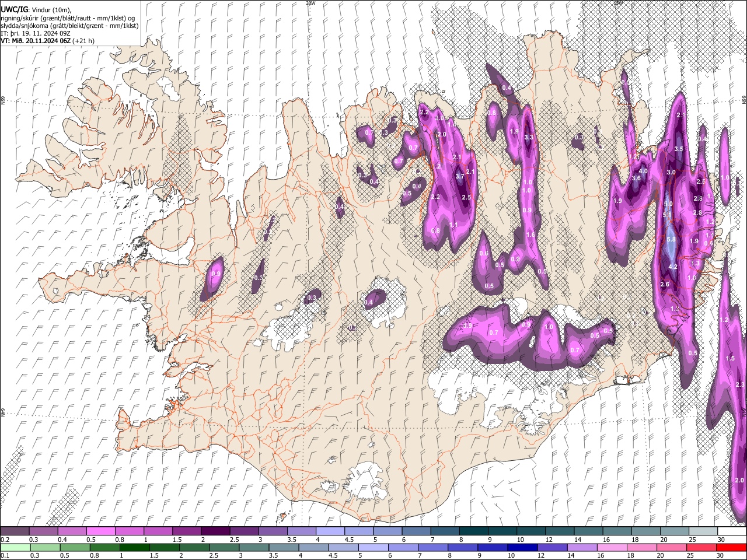Pick bottom-row legend swatch between 0.5 and 0.8
Viewport: 747px width, 560px height.
pyautogui.click(x=74, y=547)
